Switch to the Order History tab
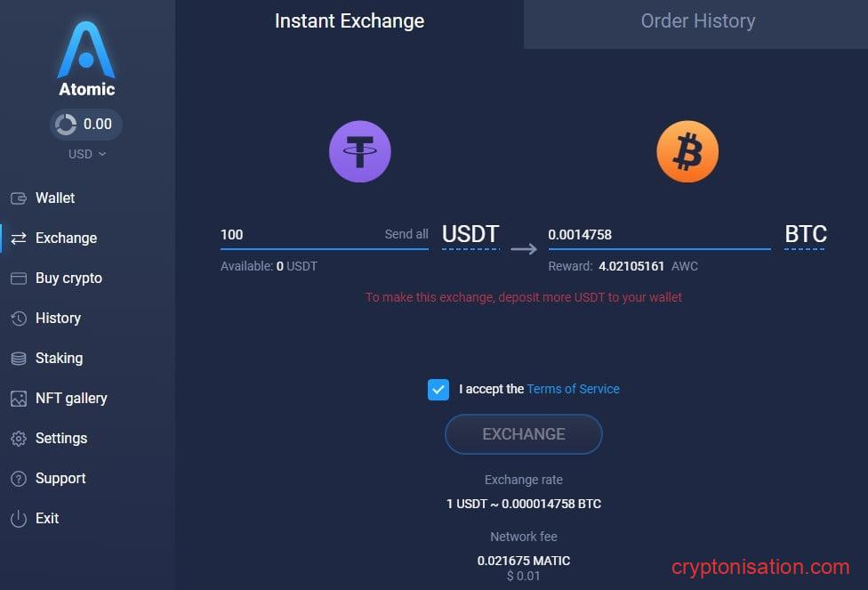Screen dimensions: 868x590 (697, 21)
